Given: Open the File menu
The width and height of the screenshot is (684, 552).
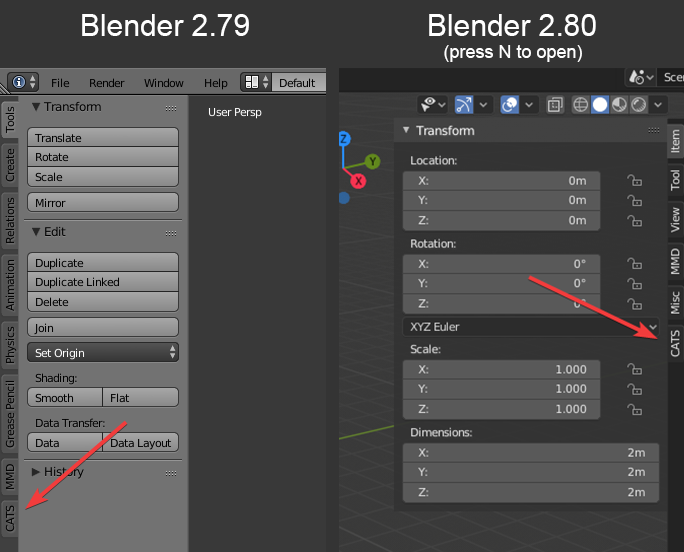Looking at the screenshot, I should (x=60, y=83).
